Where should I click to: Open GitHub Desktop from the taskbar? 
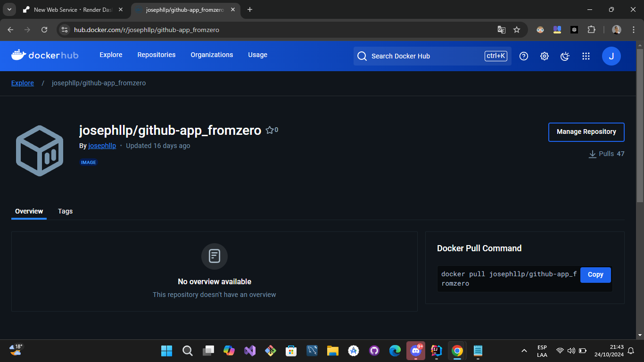(374, 351)
